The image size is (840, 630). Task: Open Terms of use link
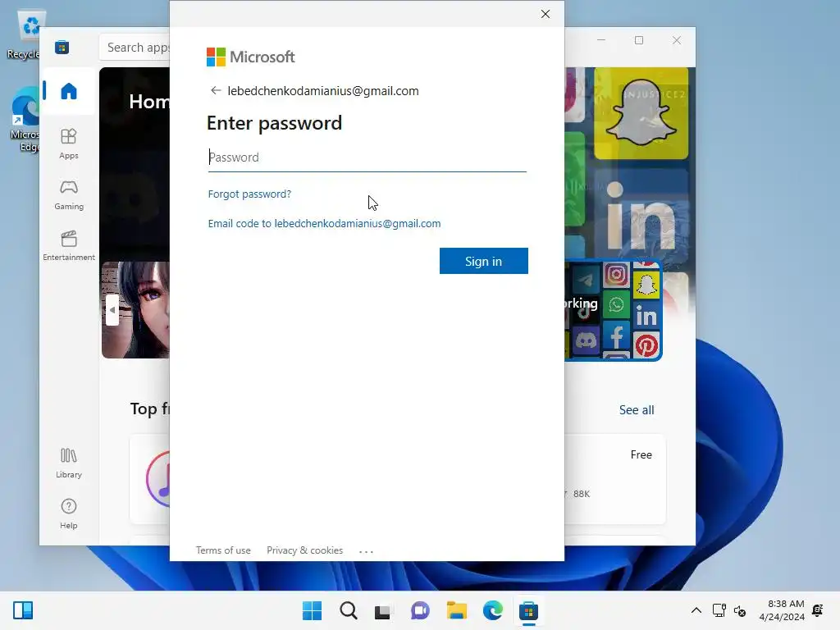223,550
